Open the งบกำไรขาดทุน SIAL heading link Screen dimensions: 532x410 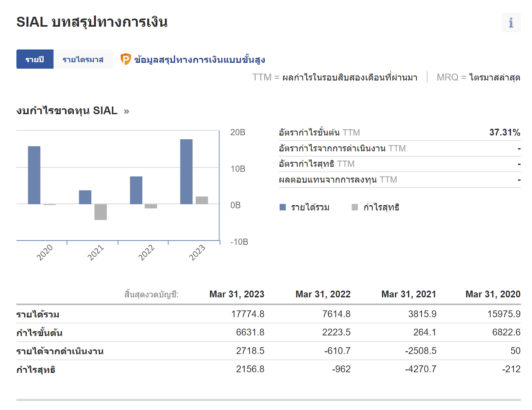click(67, 111)
